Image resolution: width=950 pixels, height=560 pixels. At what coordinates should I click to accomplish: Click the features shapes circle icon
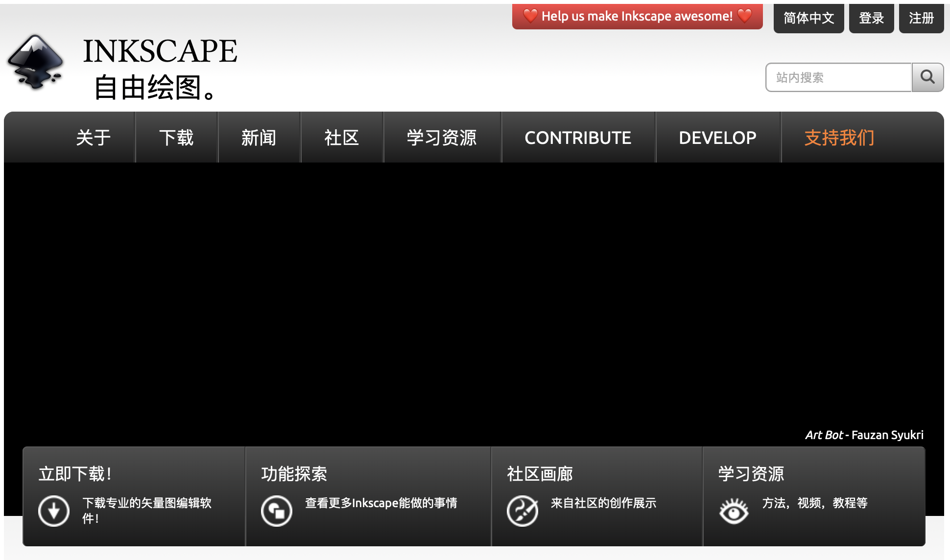pyautogui.click(x=277, y=511)
